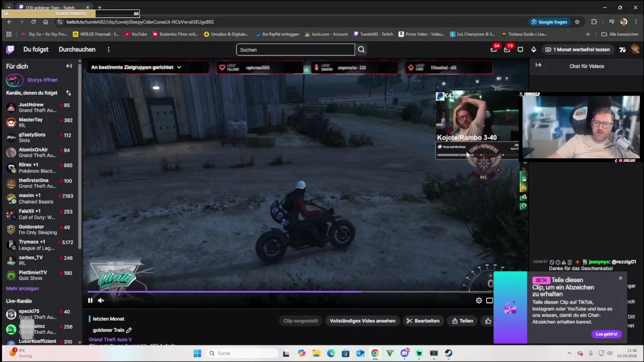This screenshot has height=362, width=644.
Task: Open the Twitch user avatar menu
Action: tap(635, 49)
